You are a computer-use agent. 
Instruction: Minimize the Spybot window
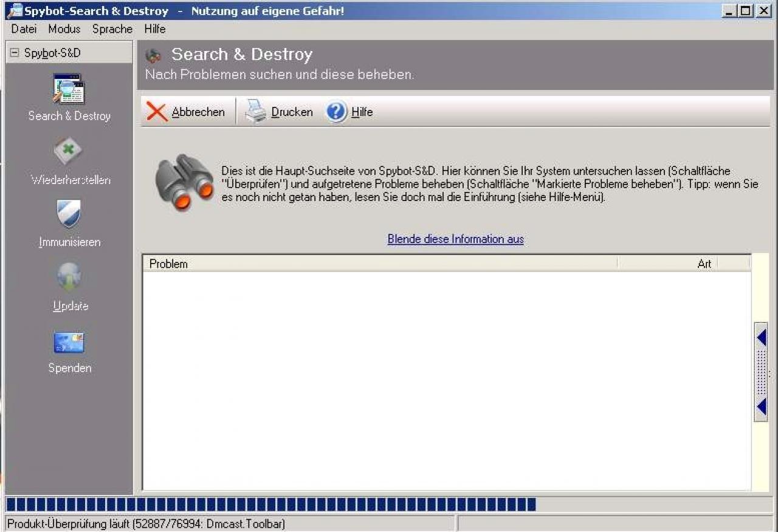pos(729,10)
